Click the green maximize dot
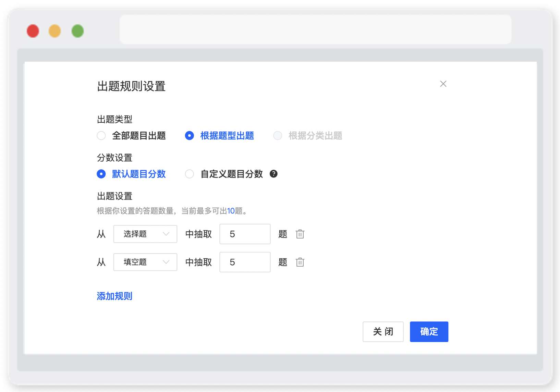This screenshot has height=392, width=560. [x=78, y=31]
